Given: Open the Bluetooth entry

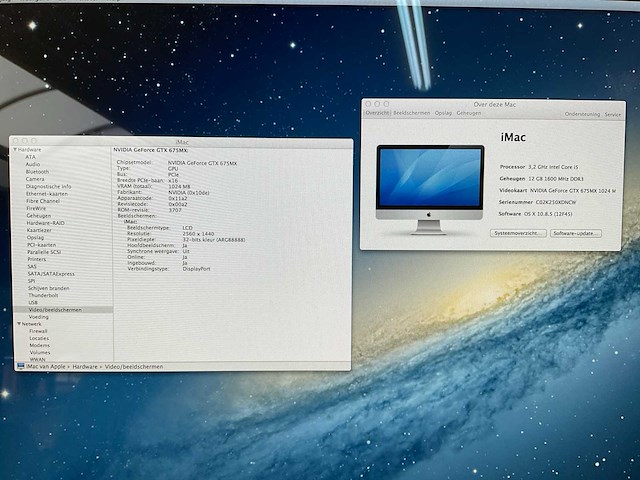Looking at the screenshot, I should (37, 172).
